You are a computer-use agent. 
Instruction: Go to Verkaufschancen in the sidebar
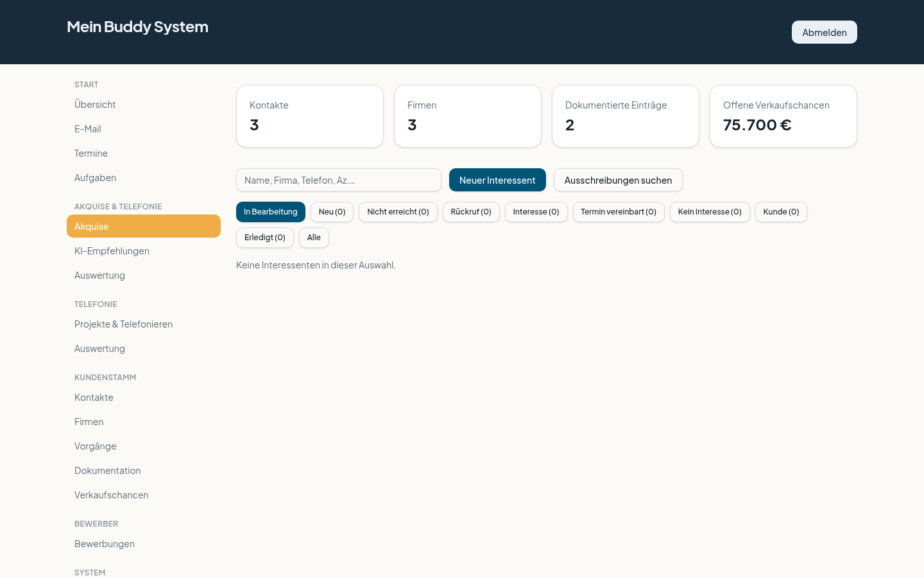[144, 495]
